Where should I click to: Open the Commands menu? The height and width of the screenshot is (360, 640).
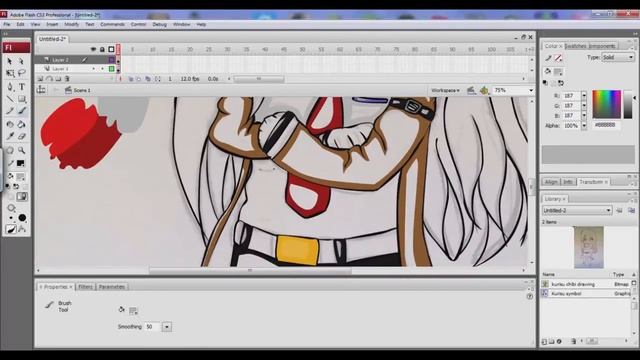[x=112, y=24]
